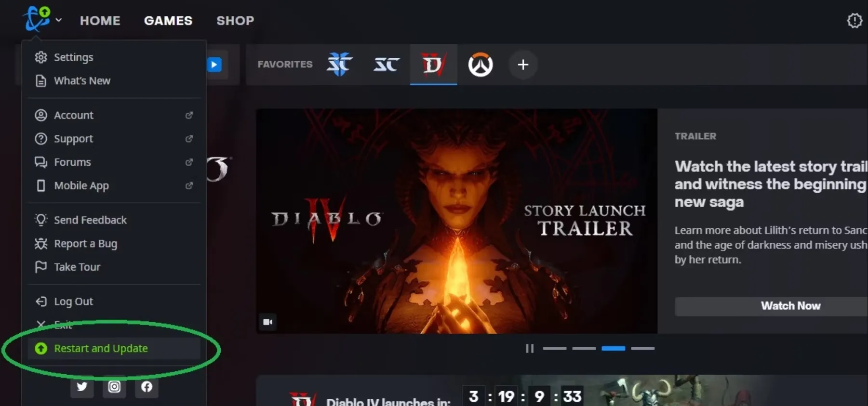Image resolution: width=868 pixels, height=406 pixels.
Task: Select the StarCraft Remastered favorite icon
Action: (386, 65)
